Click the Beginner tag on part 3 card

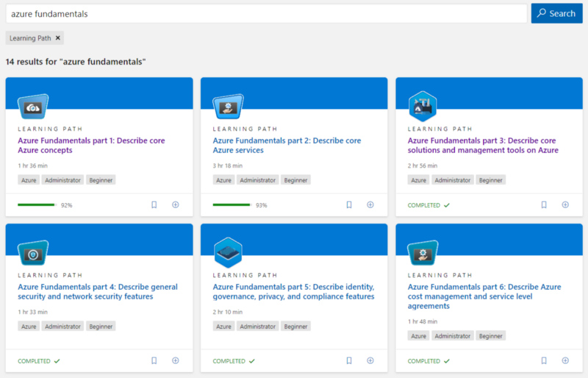[491, 180]
